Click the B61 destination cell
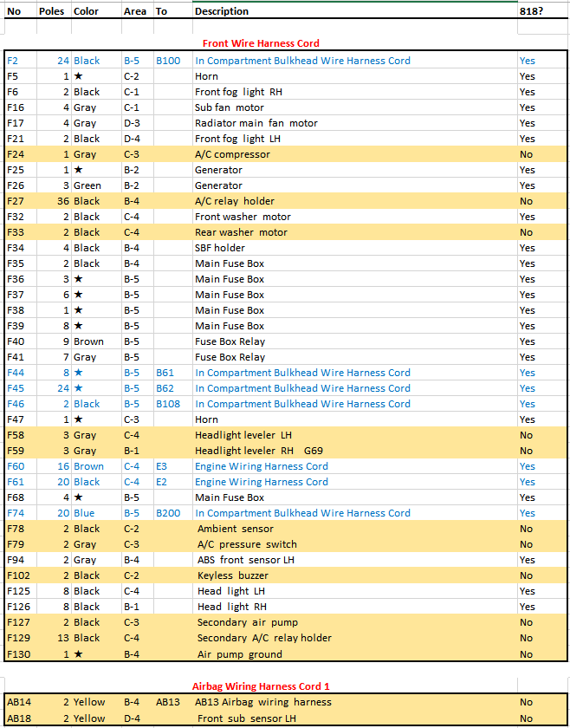Viewport: 570px width, 728px height. point(165,373)
